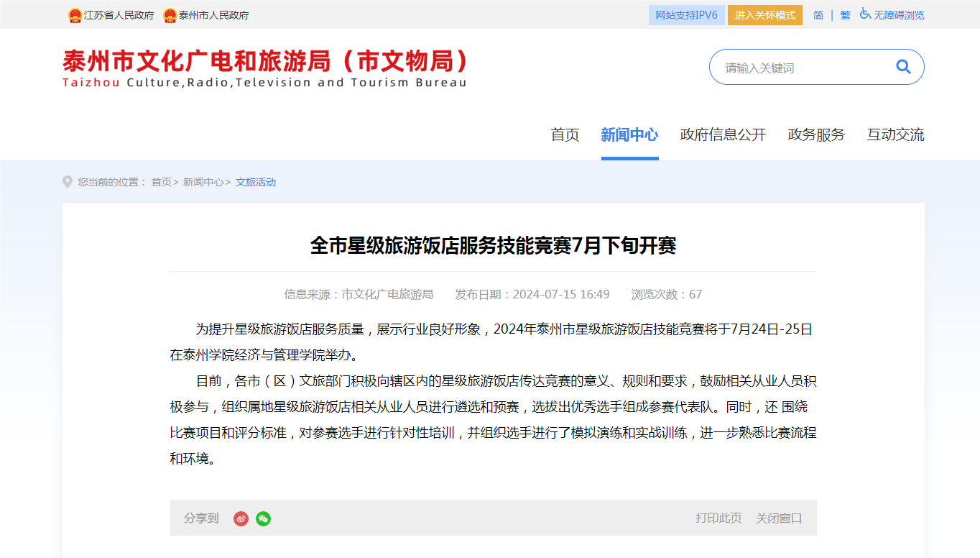
Task: Switch to Simplified Chinese (简)
Action: tap(818, 15)
